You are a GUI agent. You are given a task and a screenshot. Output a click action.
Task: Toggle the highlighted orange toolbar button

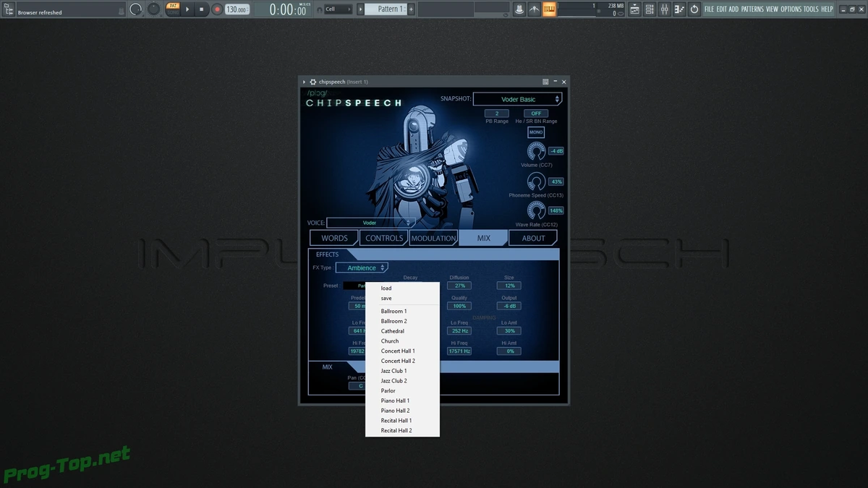tap(550, 9)
